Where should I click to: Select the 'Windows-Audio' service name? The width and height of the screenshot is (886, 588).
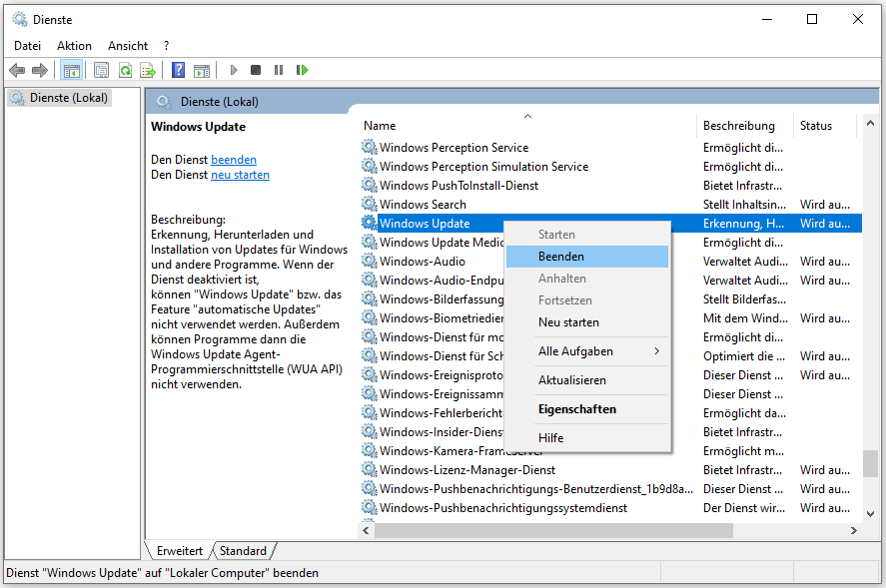pyautogui.click(x=423, y=262)
